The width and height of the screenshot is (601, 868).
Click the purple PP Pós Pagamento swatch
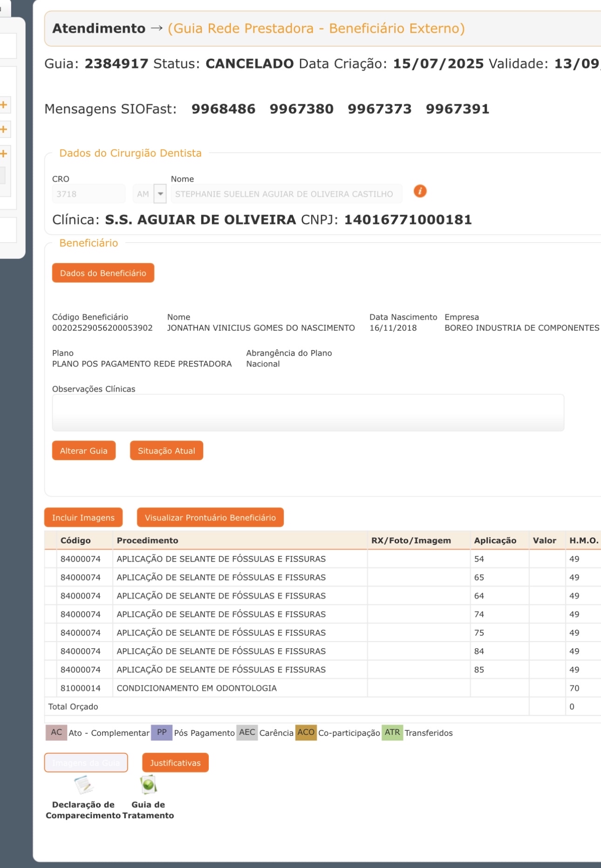pyautogui.click(x=162, y=732)
